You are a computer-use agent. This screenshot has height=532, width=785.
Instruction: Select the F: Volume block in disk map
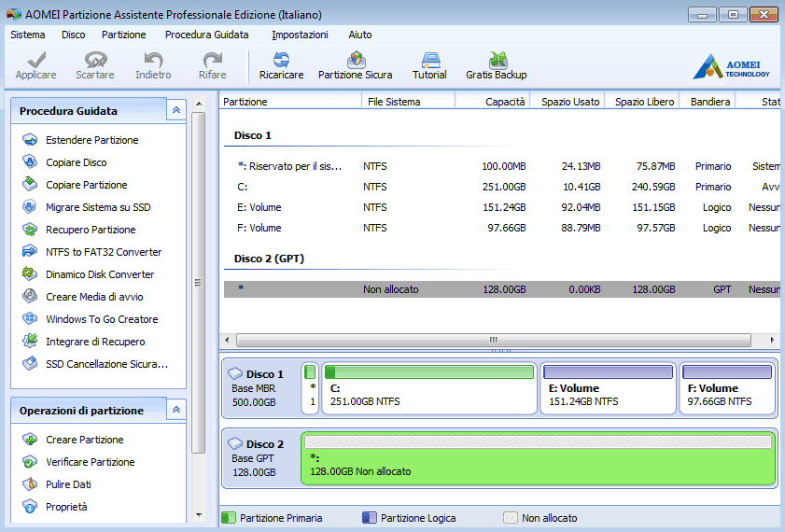point(727,388)
